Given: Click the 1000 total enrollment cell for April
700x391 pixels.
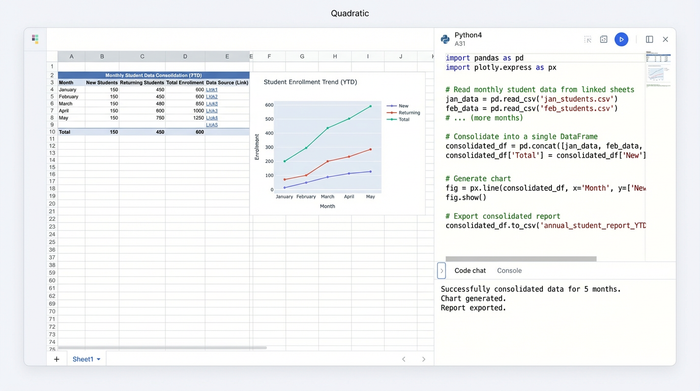Looking at the screenshot, I should coord(185,111).
